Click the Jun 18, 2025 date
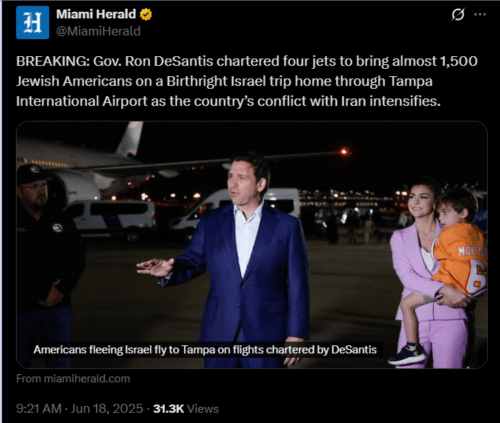Viewport: 500px width, 423px height. tap(107, 409)
